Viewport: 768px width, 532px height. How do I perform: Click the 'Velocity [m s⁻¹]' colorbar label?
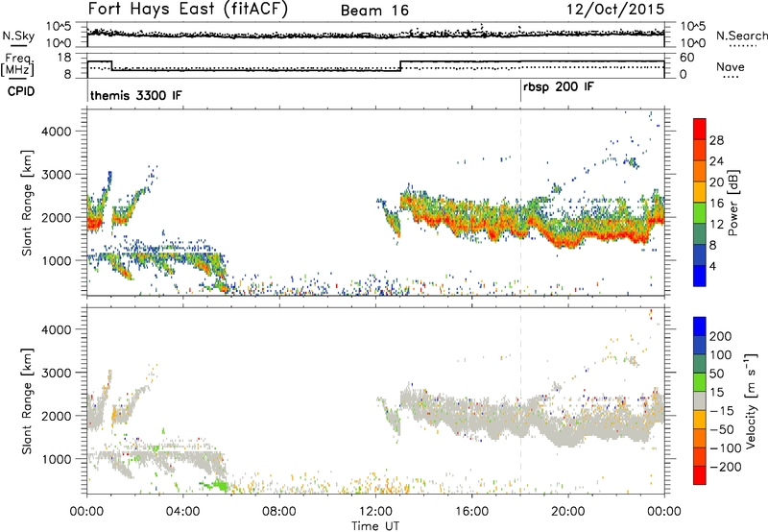pyautogui.click(x=751, y=400)
